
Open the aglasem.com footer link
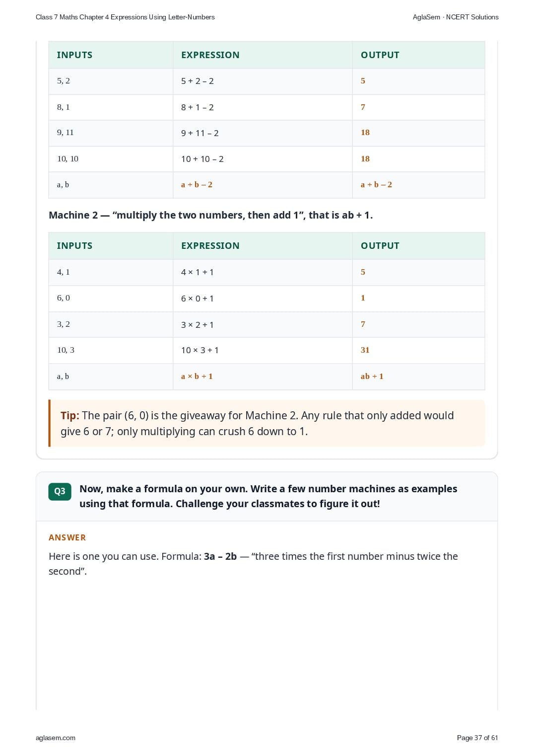(x=56, y=738)
